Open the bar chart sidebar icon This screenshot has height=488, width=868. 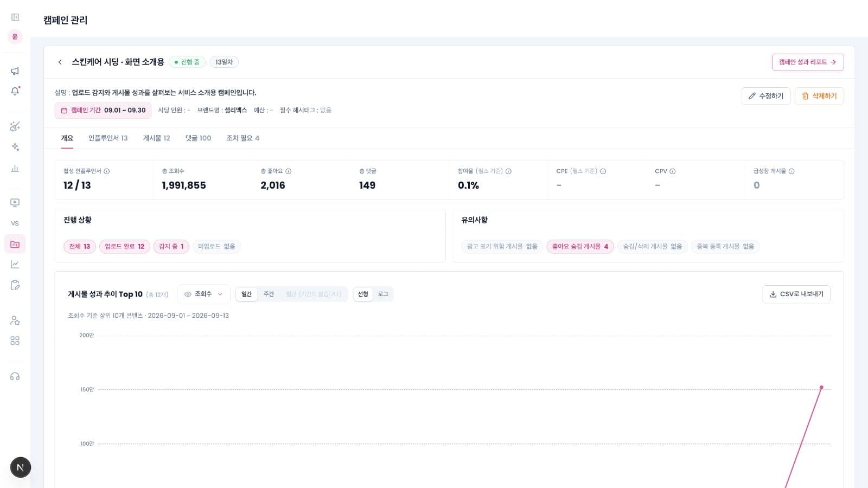[x=15, y=168]
